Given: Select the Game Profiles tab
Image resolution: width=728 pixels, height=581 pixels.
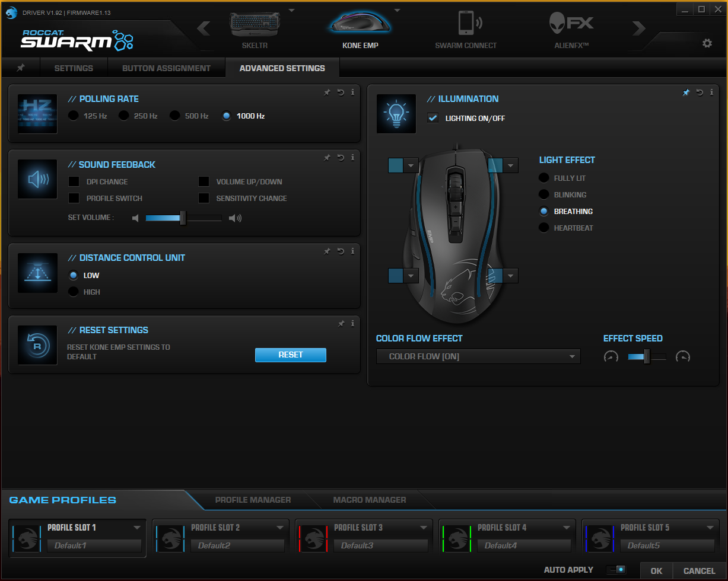Looking at the screenshot, I should point(63,500).
